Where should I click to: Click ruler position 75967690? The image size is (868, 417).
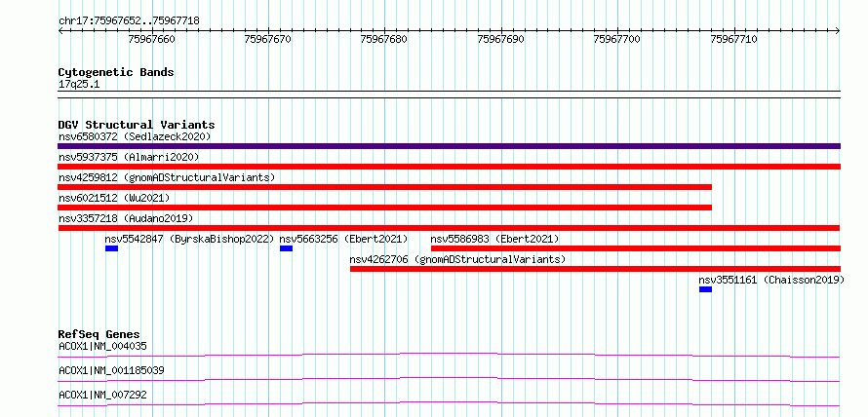pyautogui.click(x=501, y=39)
